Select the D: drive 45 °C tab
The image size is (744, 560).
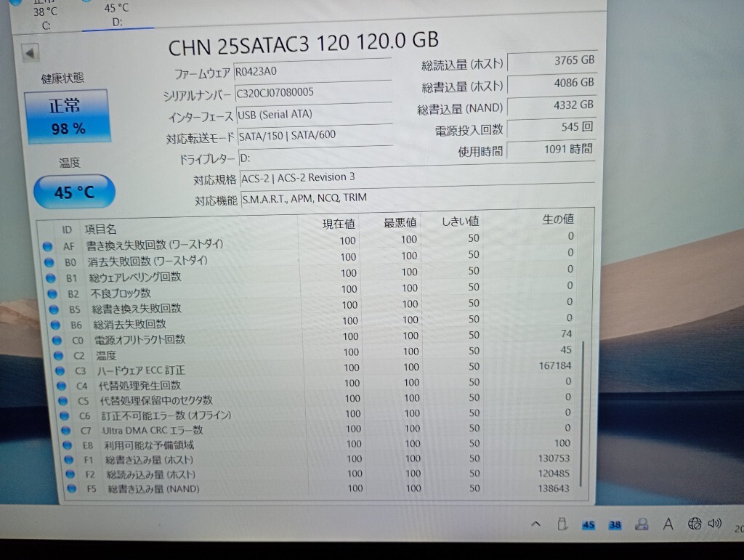[117, 15]
